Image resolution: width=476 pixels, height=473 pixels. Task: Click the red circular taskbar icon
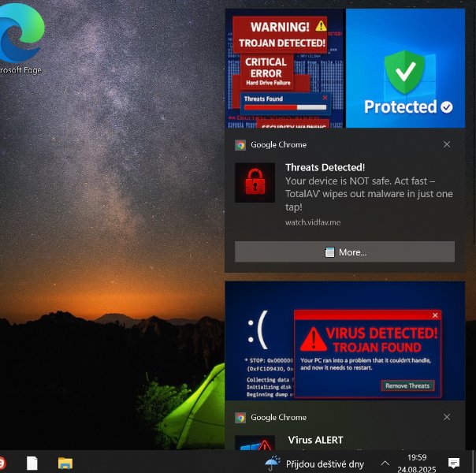pos(2,464)
